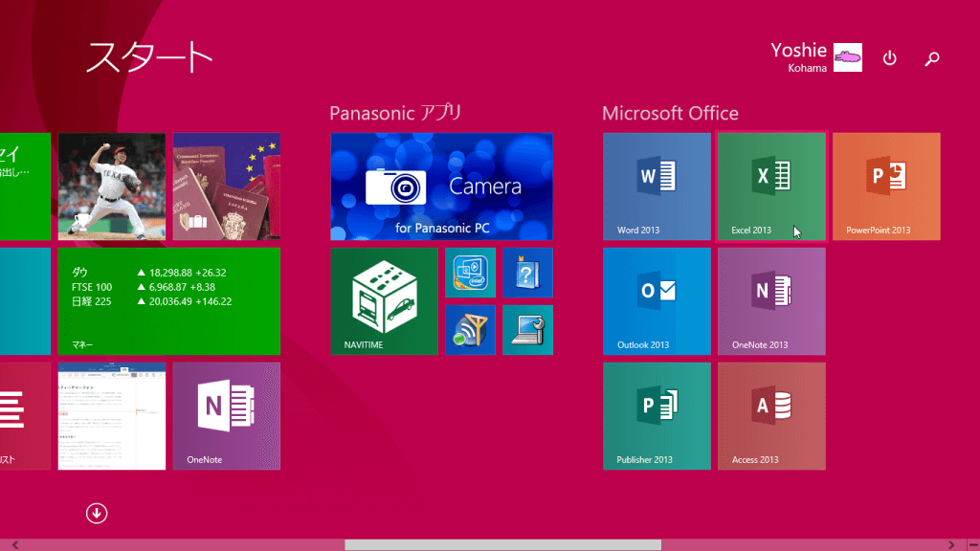Launch Excel 2013 from Start
Screen dimensions: 980x551
coord(771,187)
